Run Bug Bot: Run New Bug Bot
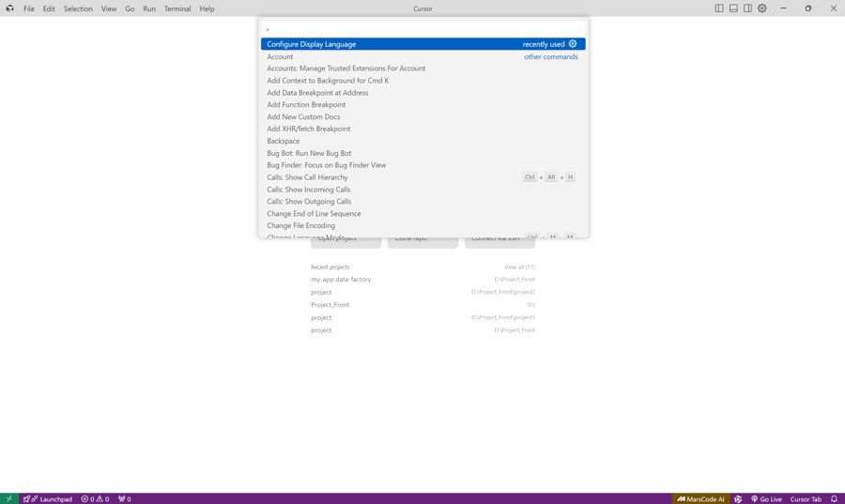The image size is (845, 504). click(x=423, y=154)
